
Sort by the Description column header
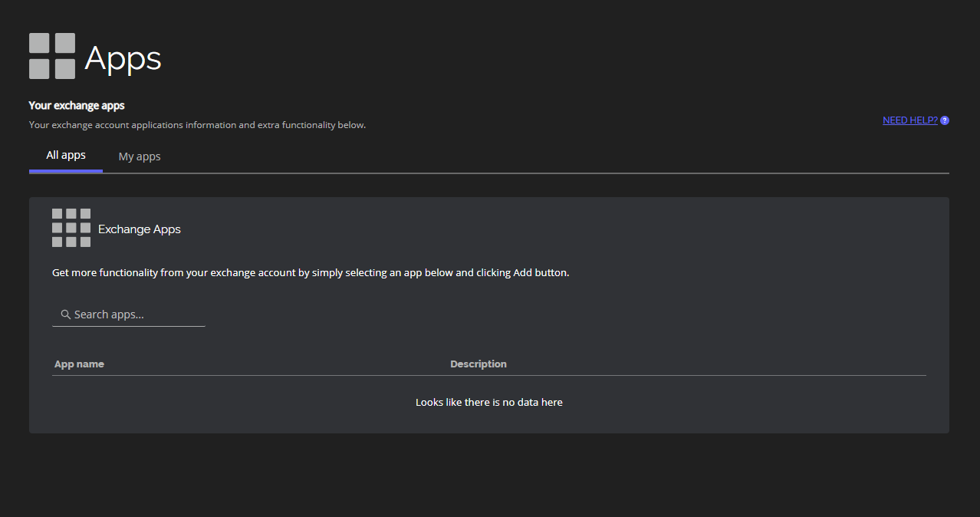(478, 364)
